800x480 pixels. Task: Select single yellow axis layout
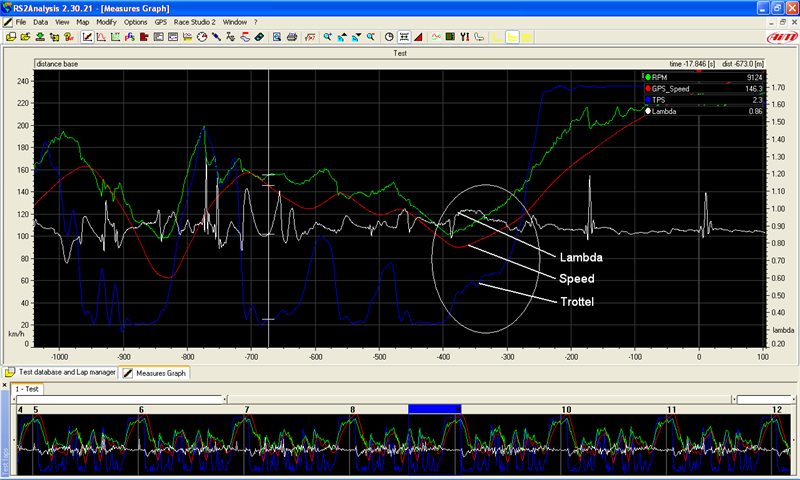pyautogui.click(x=497, y=37)
